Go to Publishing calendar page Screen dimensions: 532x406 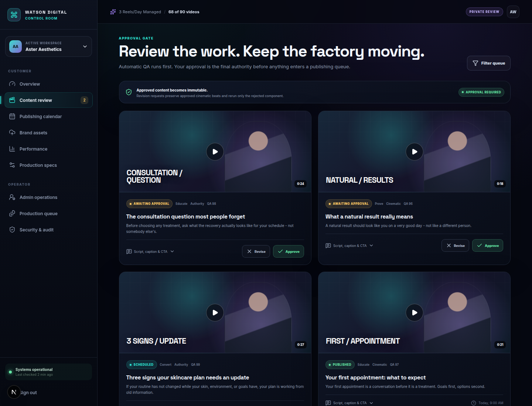pos(48,116)
